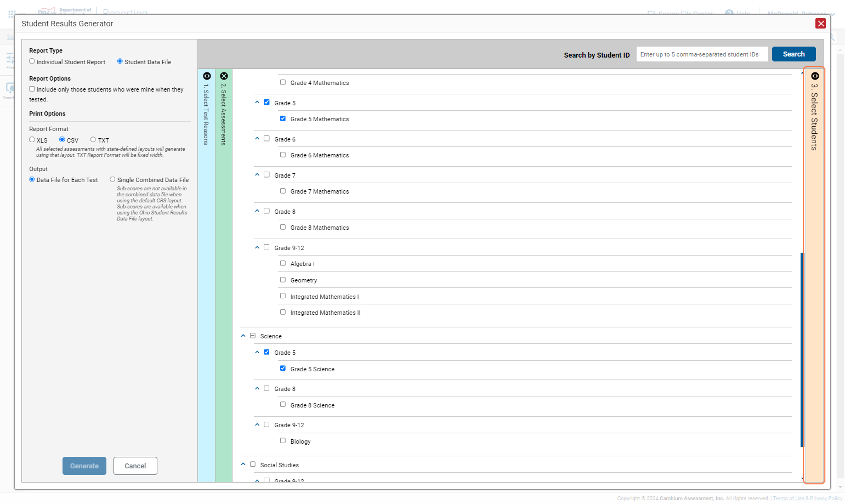The width and height of the screenshot is (845, 504).
Task: Select the CSV report format radio button
Action: pos(62,140)
